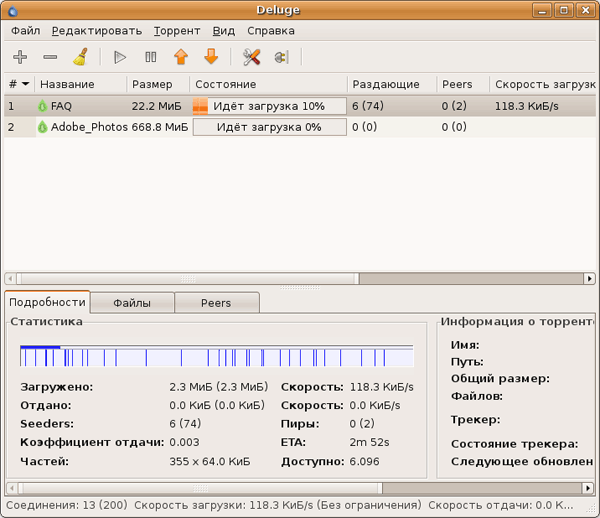Sort by the Peers column header
The width and height of the screenshot is (600, 518).
[463, 84]
